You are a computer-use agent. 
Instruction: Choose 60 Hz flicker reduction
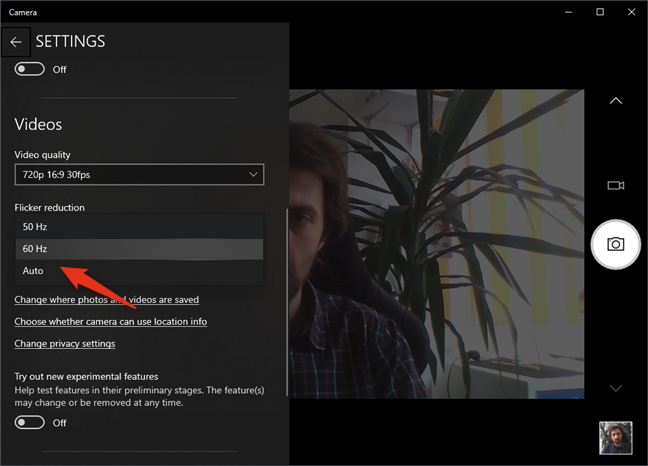pyautogui.click(x=139, y=249)
